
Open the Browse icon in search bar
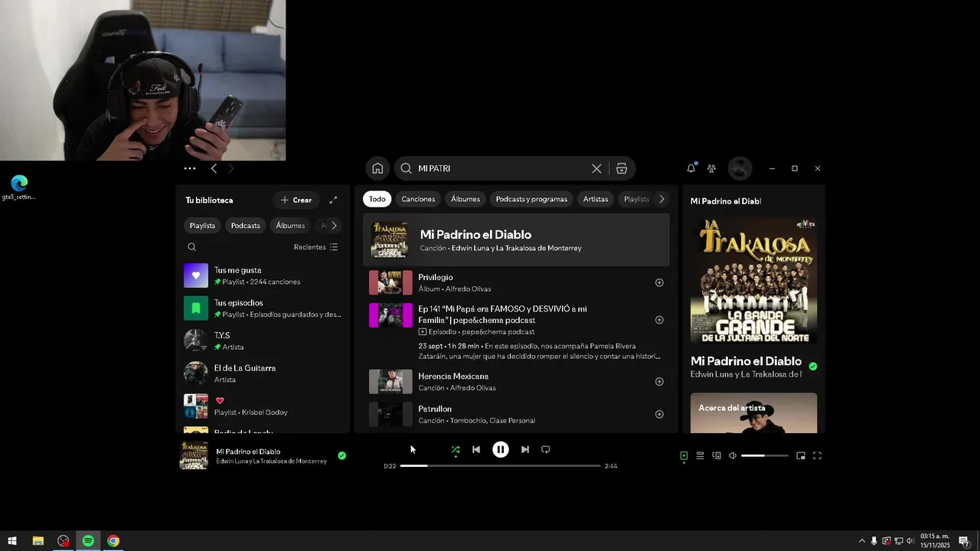(622, 168)
